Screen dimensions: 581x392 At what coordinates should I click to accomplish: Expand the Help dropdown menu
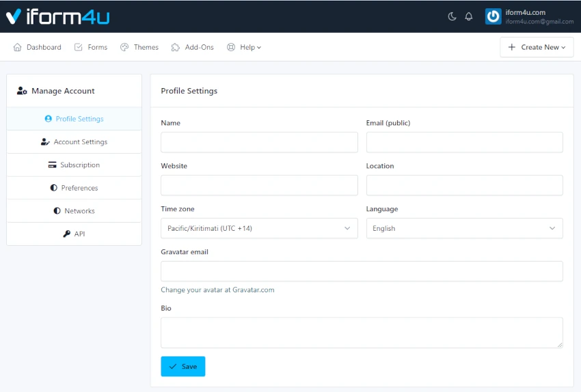[x=244, y=47]
